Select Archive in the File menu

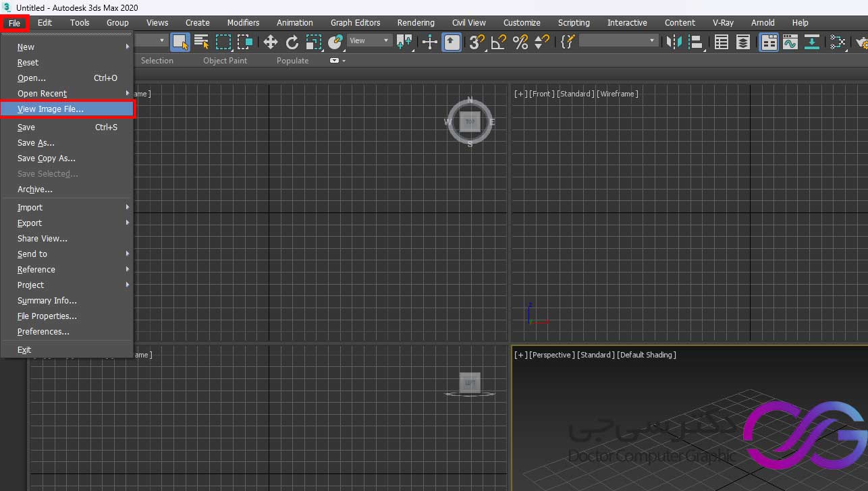pos(67,190)
